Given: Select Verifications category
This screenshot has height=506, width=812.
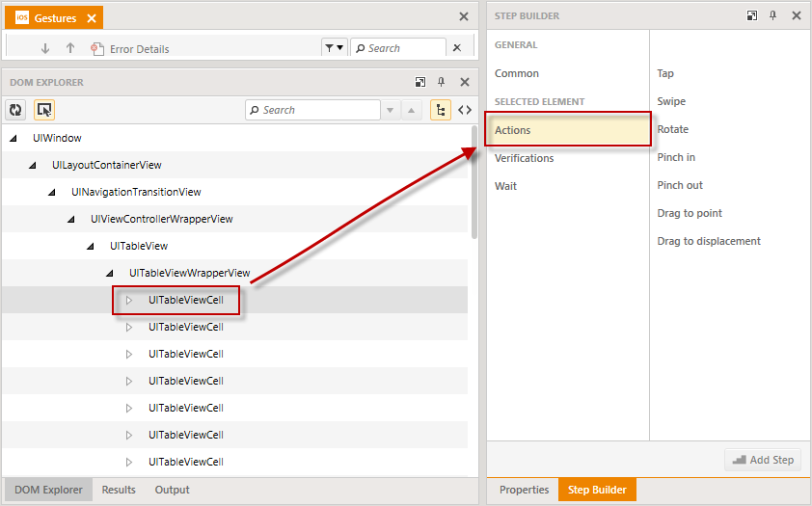Looking at the screenshot, I should [x=524, y=158].
